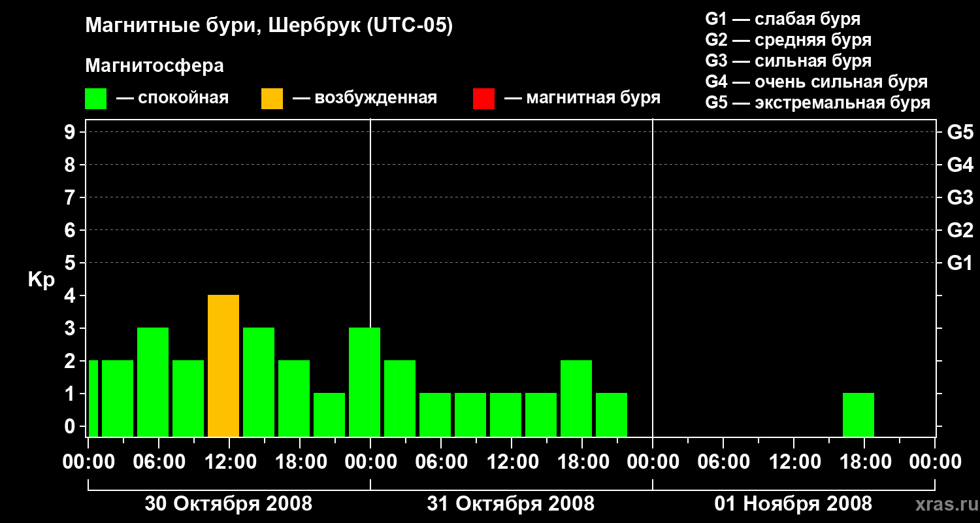
Task: Click the Kp 3 bar at 06:00 on 30 October
Action: [x=153, y=382]
